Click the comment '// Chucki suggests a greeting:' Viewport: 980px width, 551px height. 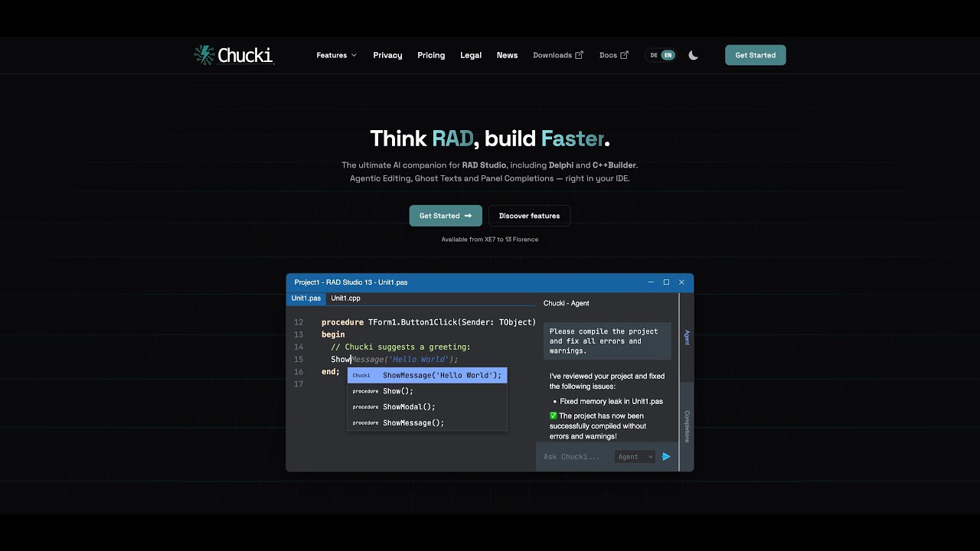click(400, 347)
